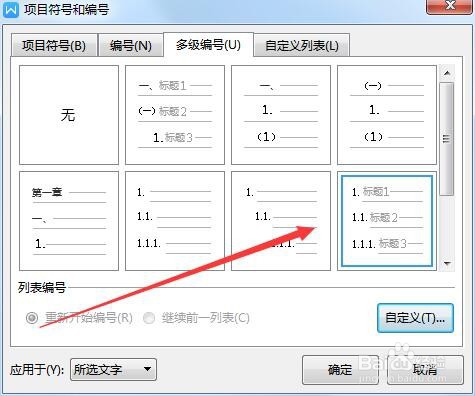The image size is (475, 396).
Task: Click the 取消 button
Action: (425, 370)
